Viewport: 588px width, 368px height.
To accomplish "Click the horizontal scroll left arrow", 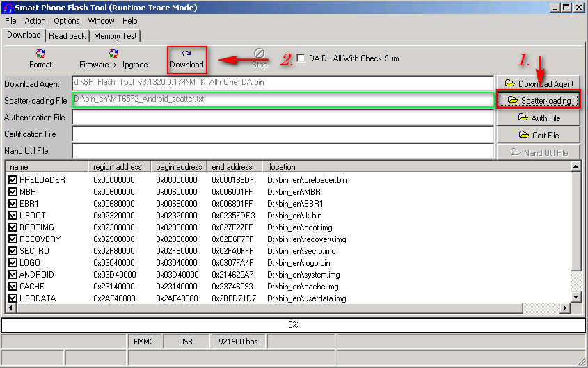I will (x=10, y=307).
